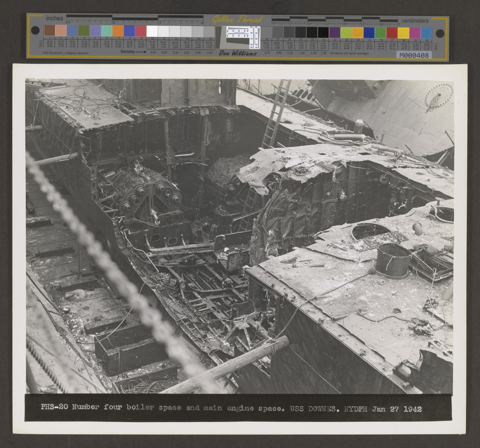Viewport: 480px width, 448px height.
Task: Pick the amber orange patch number 24
Action: tap(358, 33)
